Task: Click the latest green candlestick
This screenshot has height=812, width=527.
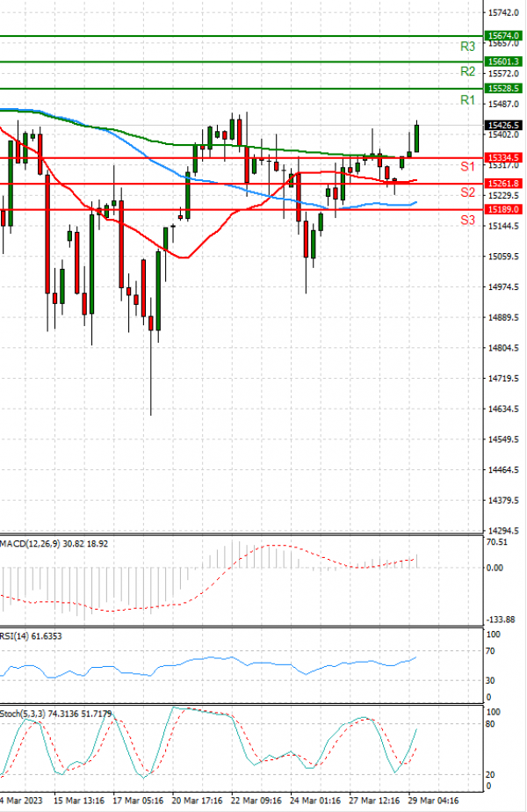Action: click(417, 137)
